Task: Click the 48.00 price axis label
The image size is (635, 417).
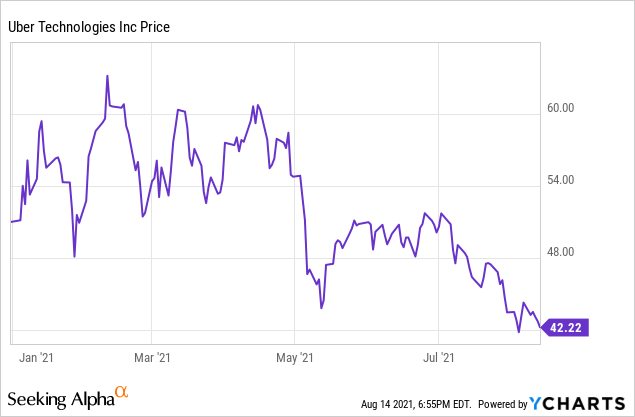Action: pos(577,252)
